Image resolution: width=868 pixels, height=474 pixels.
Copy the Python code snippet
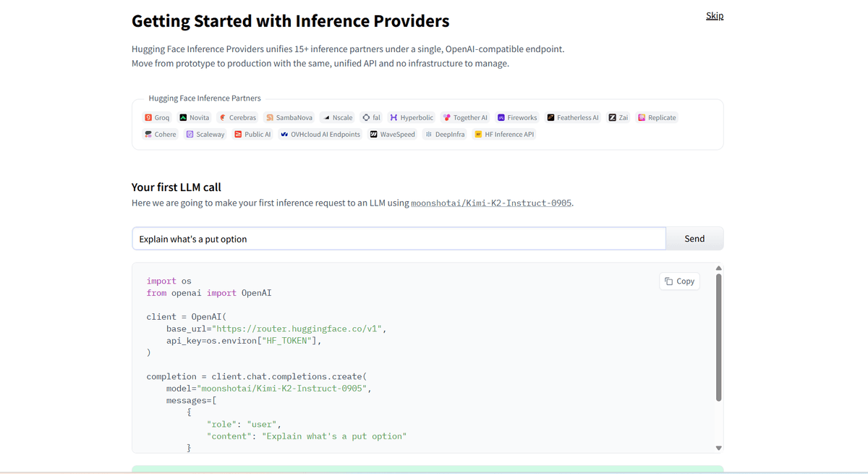(680, 281)
